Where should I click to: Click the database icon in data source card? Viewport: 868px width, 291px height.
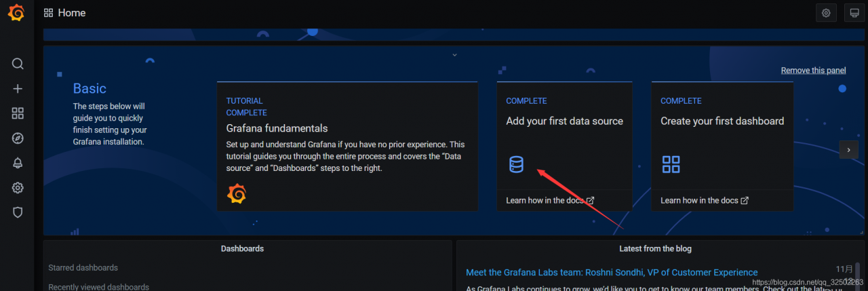pyautogui.click(x=516, y=164)
